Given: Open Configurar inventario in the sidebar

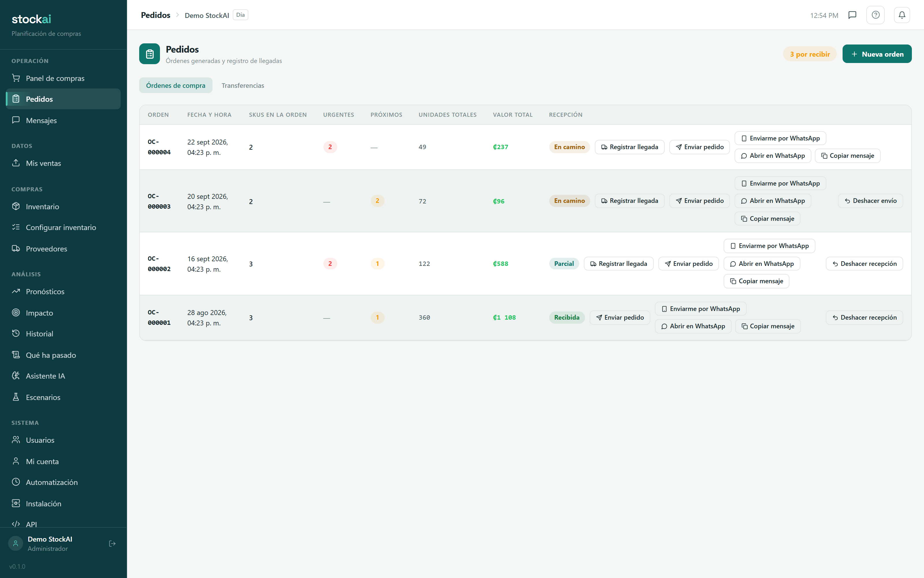Looking at the screenshot, I should [64, 227].
